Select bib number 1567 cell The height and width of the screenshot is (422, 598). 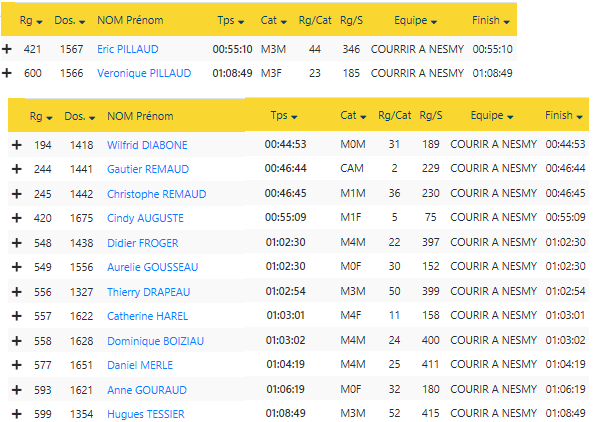[x=72, y=49]
